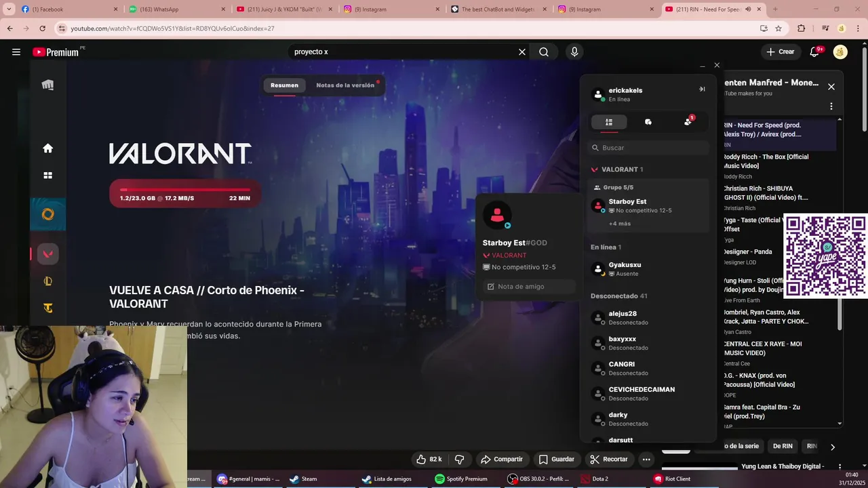Viewport: 868px width, 488px height.
Task: Select offline friend CANGRI
Action: coord(648,369)
